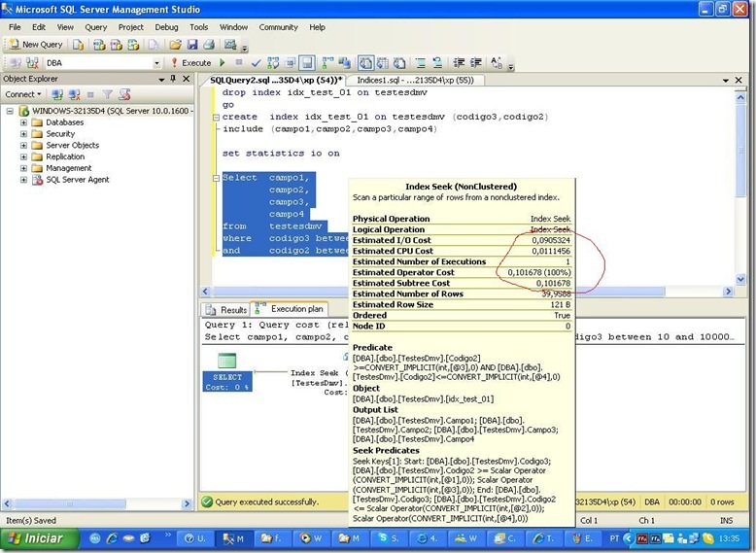This screenshot has width=756, height=553.
Task: Click the Filter icon in Object Explorer
Action: coord(108,94)
